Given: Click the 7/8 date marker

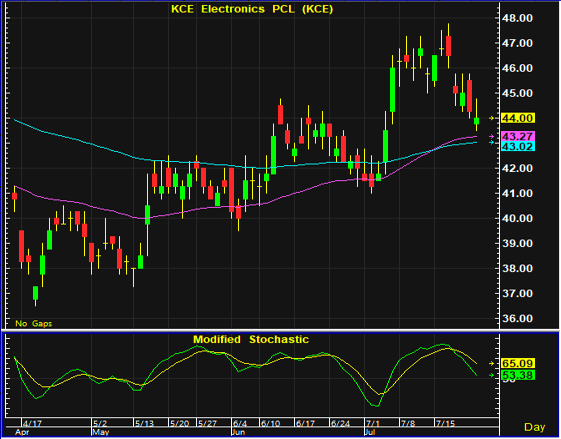Looking at the screenshot, I should coord(408,423).
